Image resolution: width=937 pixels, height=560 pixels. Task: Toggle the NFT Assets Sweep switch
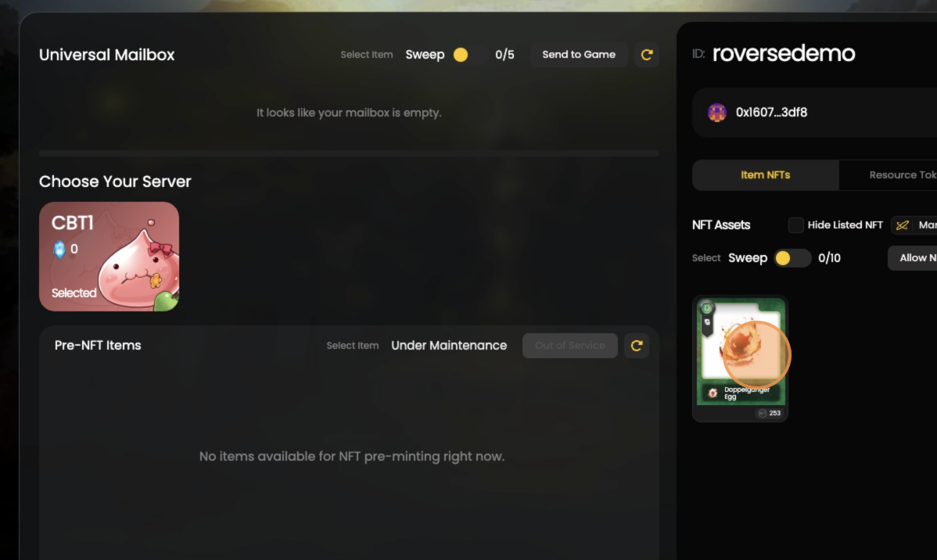click(792, 258)
